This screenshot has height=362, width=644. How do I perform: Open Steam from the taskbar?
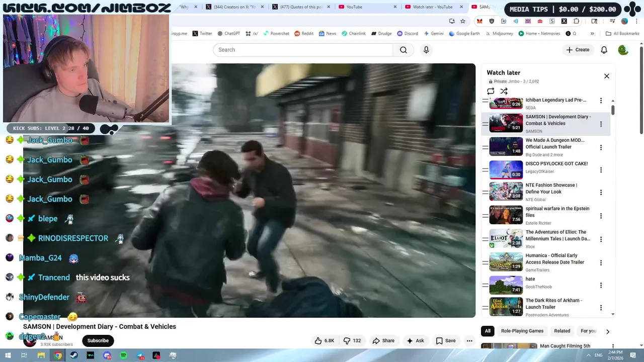pyautogui.click(x=74, y=355)
